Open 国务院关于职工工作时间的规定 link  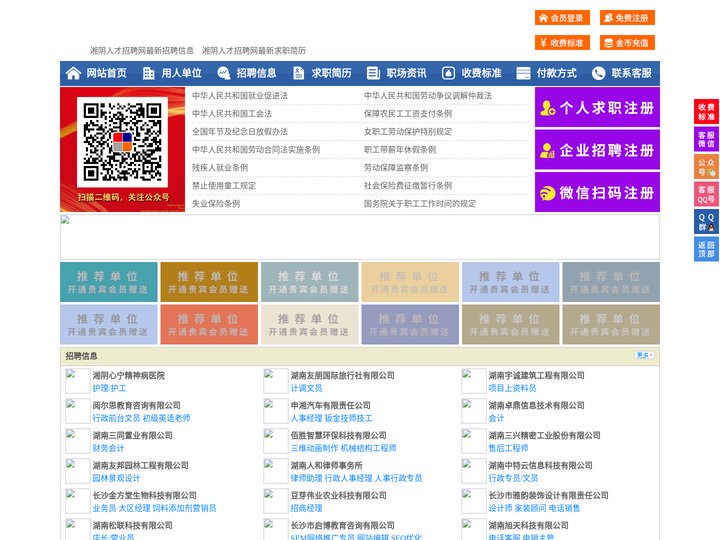click(x=420, y=203)
